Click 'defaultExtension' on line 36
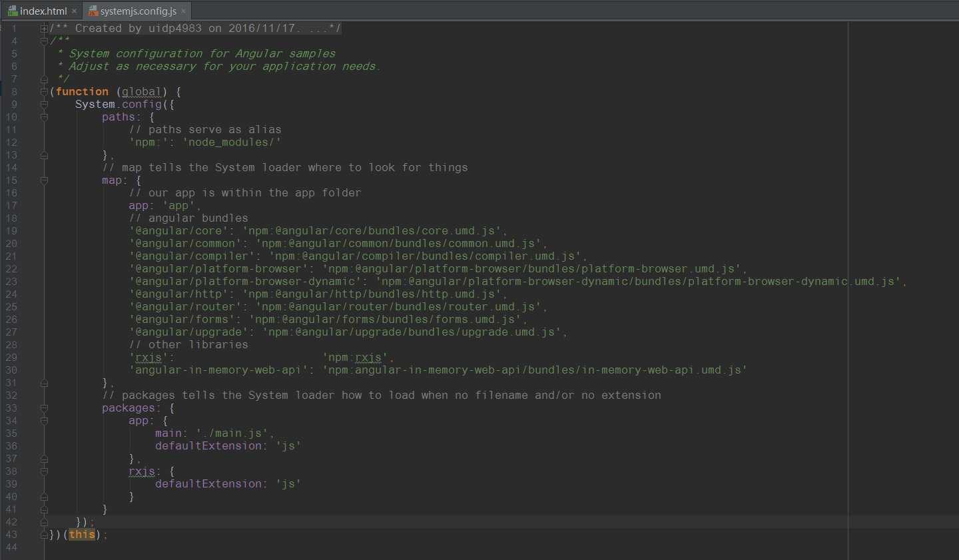 click(208, 446)
